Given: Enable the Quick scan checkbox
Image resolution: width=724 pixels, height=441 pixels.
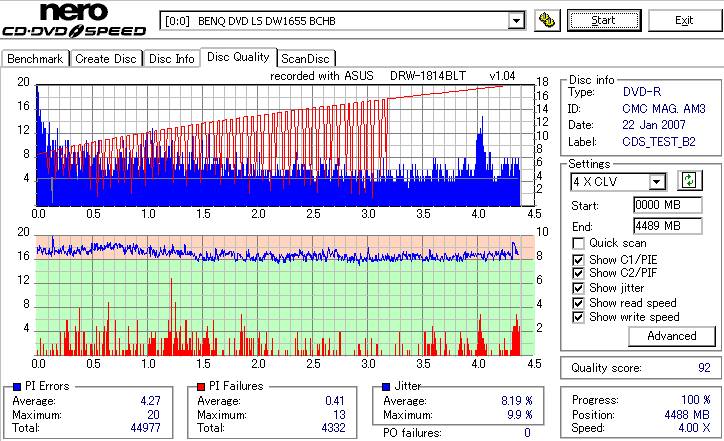Looking at the screenshot, I should (578, 243).
